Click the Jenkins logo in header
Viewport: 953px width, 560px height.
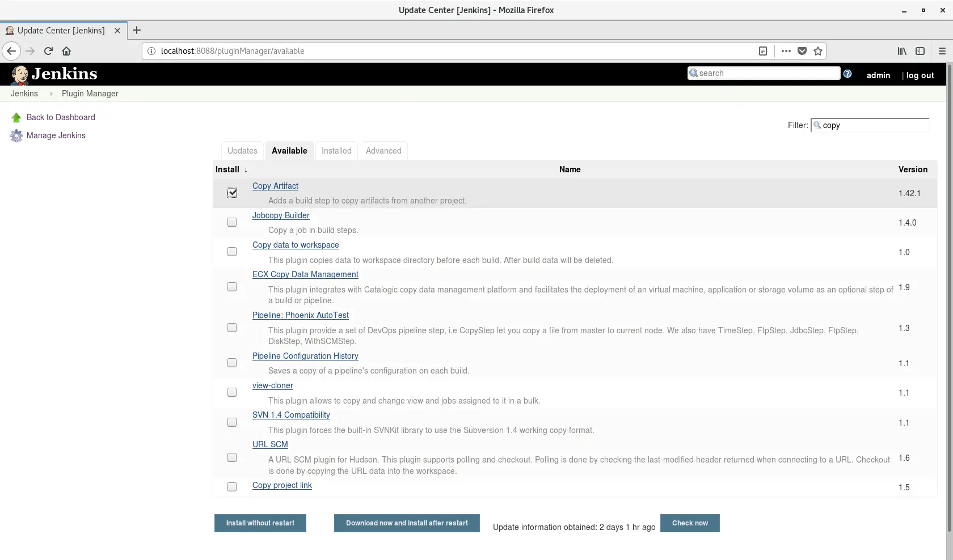click(54, 74)
